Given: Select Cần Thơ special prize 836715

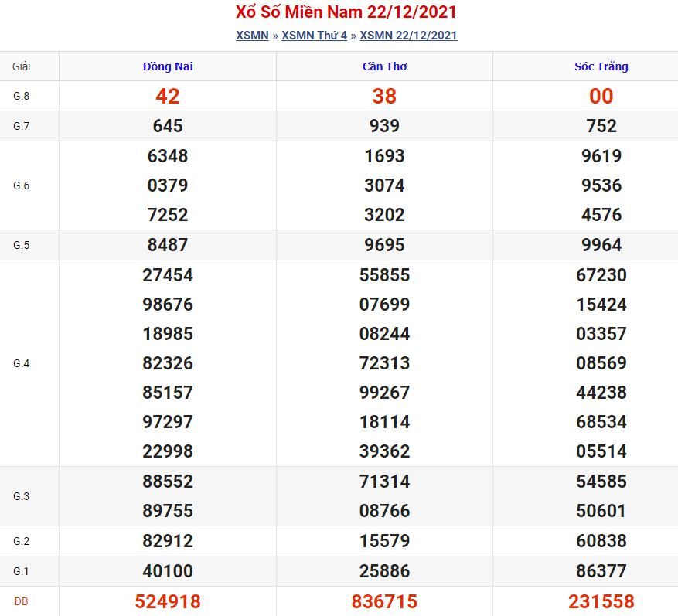Looking at the screenshot, I should tap(384, 601).
